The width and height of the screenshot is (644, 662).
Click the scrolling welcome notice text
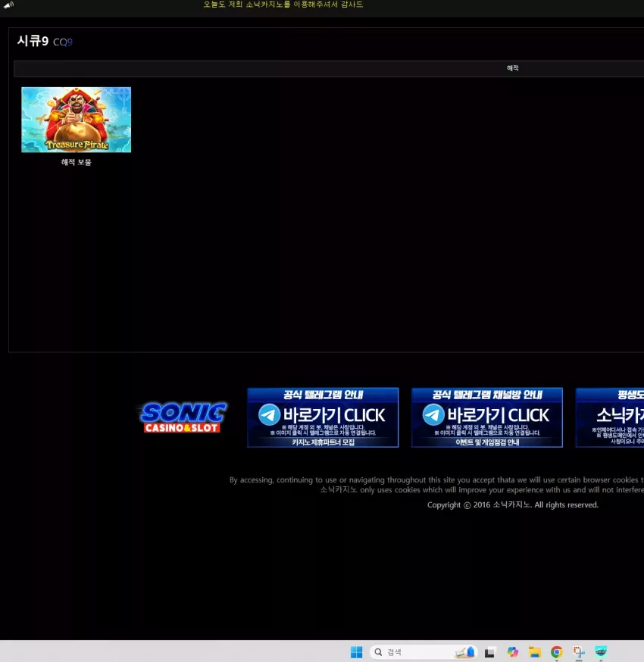[283, 5]
